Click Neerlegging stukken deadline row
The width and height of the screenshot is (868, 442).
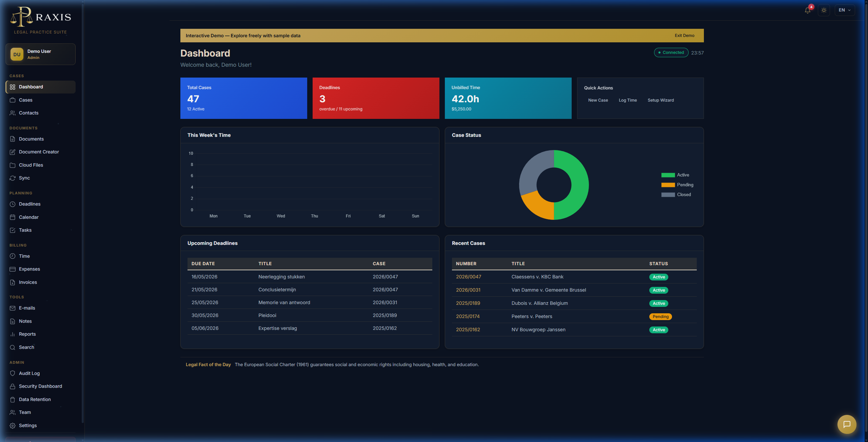point(310,277)
